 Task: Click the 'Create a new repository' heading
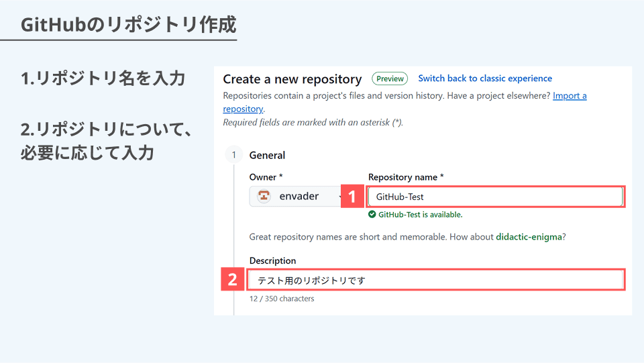click(x=292, y=79)
